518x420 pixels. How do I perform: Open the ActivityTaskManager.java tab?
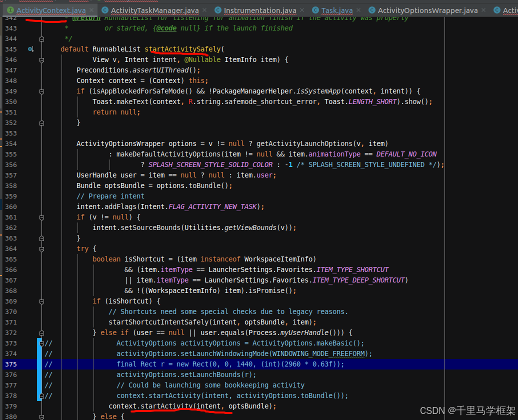154,10
